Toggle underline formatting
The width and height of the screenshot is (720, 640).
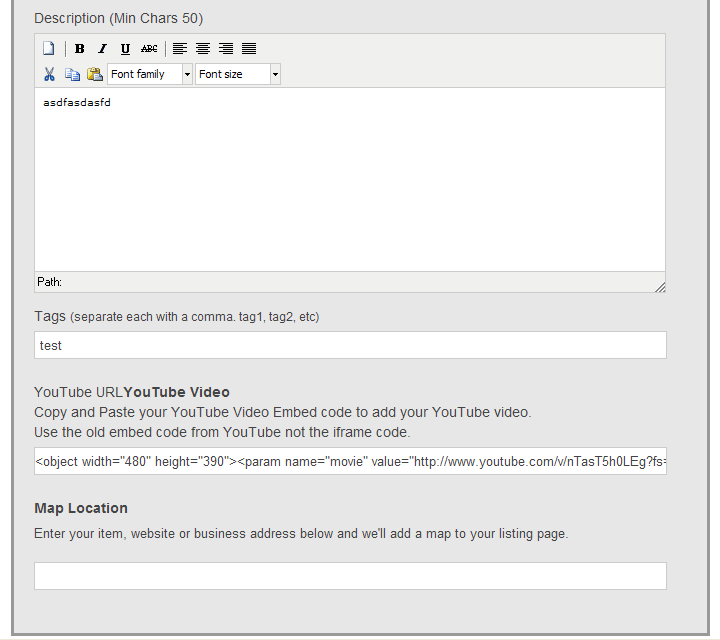125,49
